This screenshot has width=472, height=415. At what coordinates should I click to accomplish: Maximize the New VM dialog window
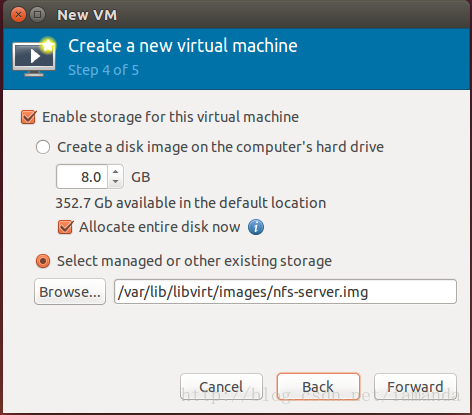[x=38, y=15]
